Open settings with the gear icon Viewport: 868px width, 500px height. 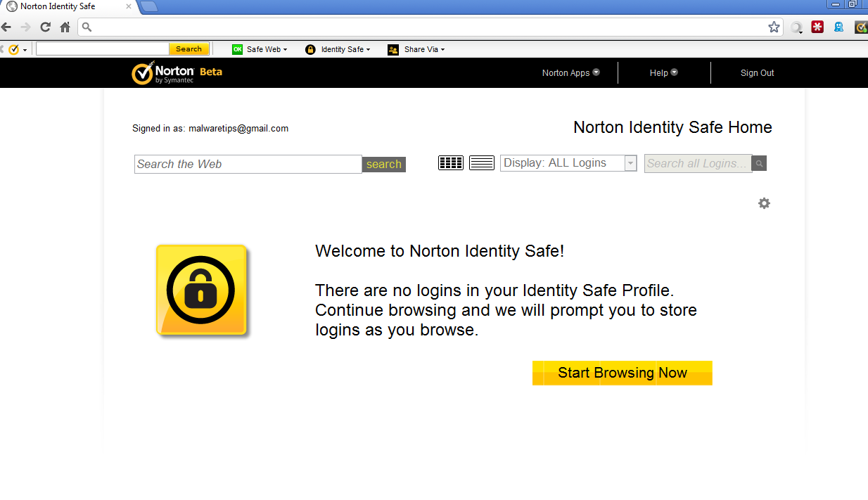(x=764, y=203)
